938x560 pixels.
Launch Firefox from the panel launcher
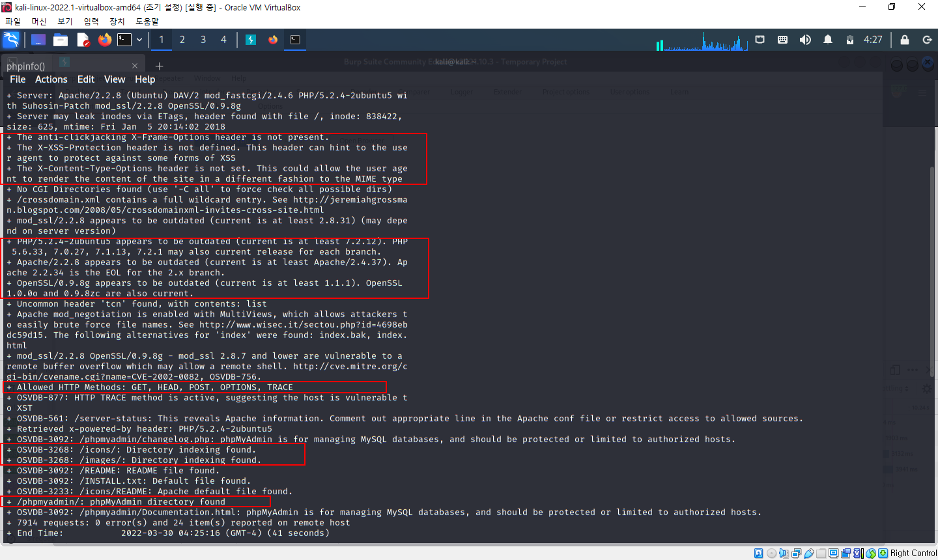[x=104, y=40]
